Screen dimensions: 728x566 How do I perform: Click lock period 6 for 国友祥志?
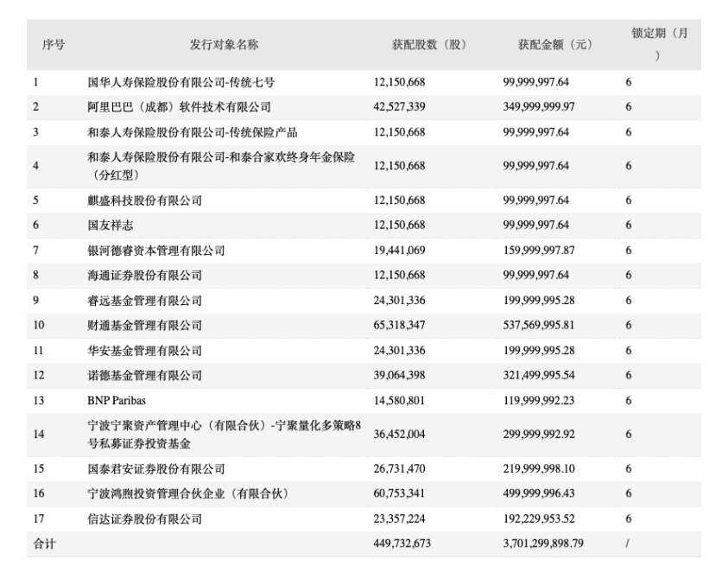[x=628, y=225]
